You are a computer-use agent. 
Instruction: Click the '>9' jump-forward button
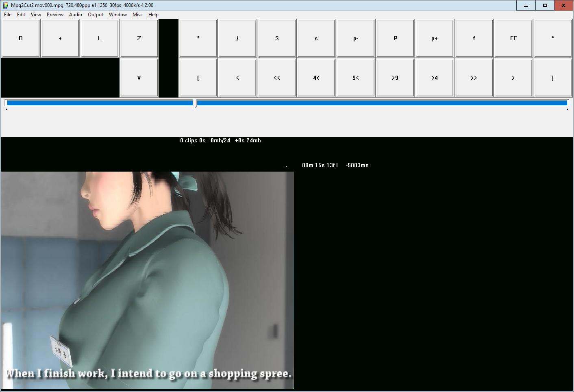tap(395, 78)
